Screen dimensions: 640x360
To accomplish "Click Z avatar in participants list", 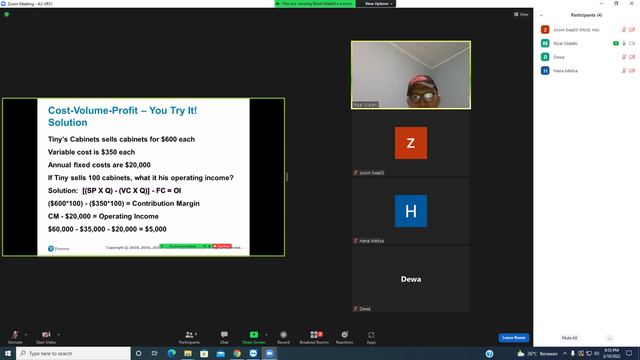I will click(545, 30).
